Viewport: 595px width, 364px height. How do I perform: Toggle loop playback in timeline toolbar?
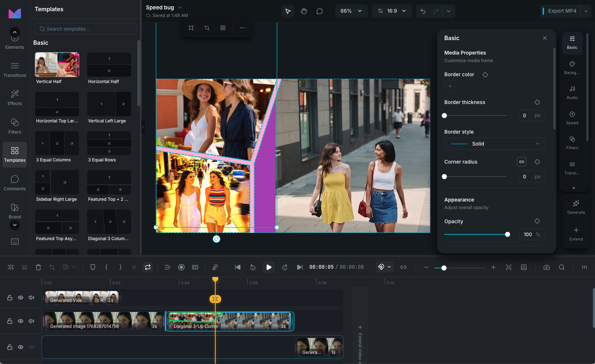click(148, 267)
